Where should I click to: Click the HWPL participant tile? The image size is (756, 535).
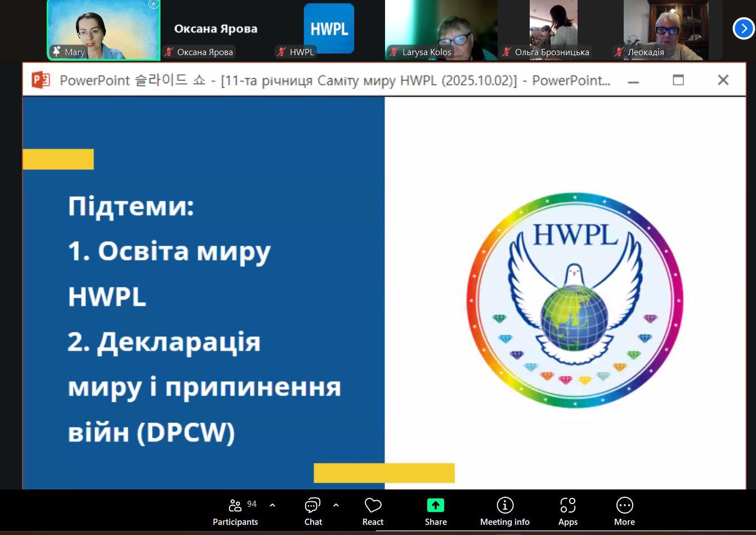coord(329,28)
